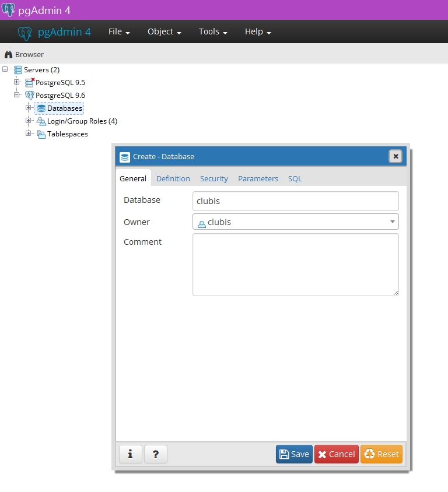Screen dimensions: 448x492
Task: Cancel the Create Database dialog
Action: pos(337,454)
